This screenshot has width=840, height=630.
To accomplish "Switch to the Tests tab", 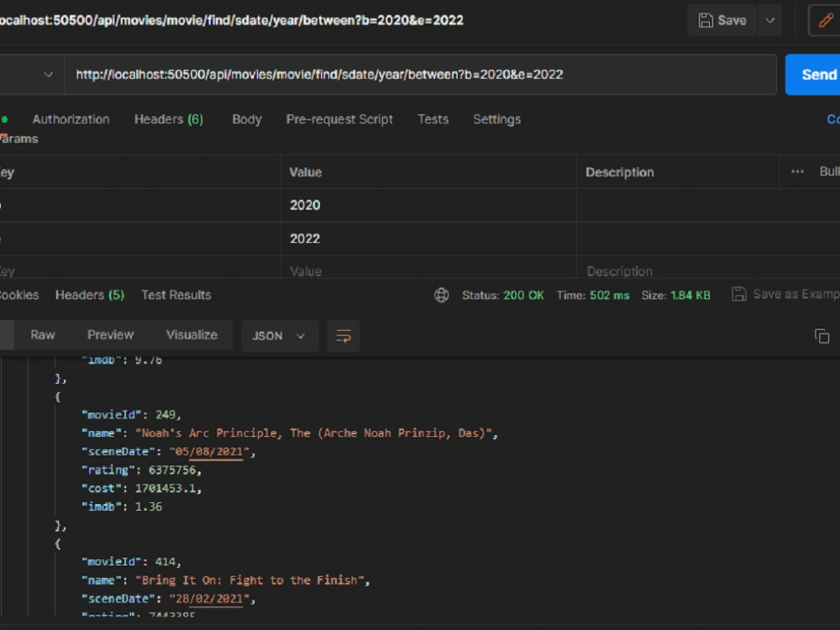I will 433,119.
